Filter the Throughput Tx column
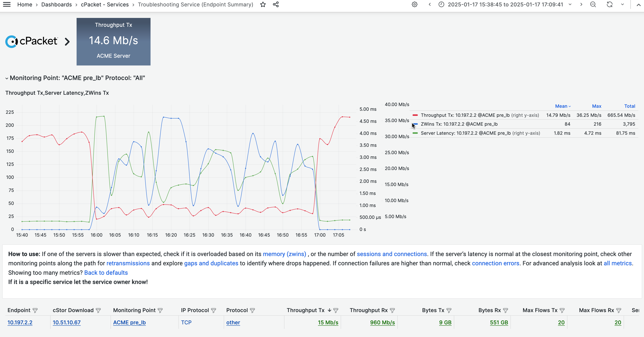This screenshot has height=337, width=644. coord(336,311)
